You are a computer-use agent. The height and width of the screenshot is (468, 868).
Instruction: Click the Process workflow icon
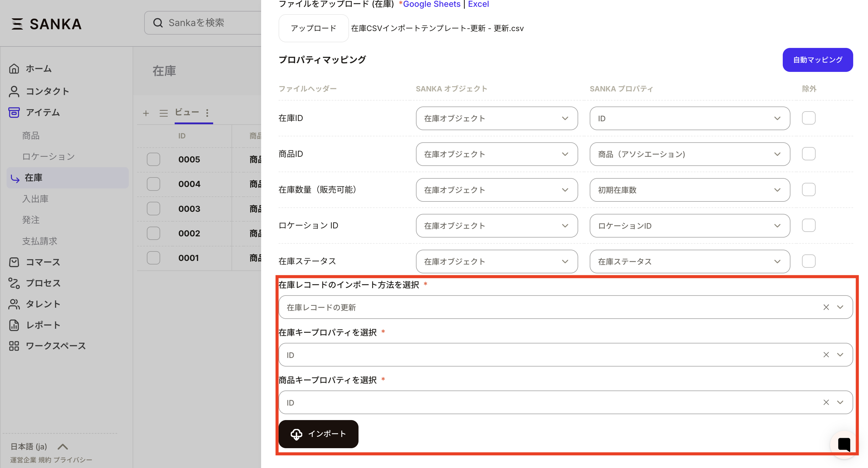coord(14,283)
